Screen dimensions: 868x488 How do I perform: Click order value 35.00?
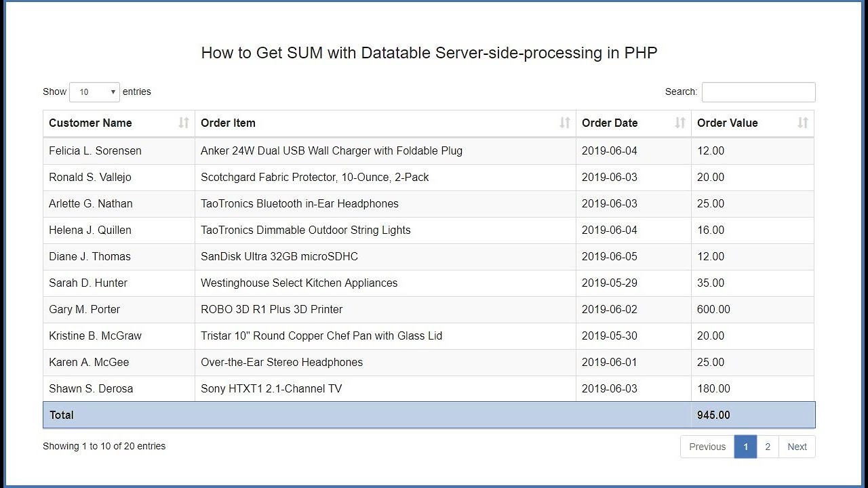tap(711, 283)
